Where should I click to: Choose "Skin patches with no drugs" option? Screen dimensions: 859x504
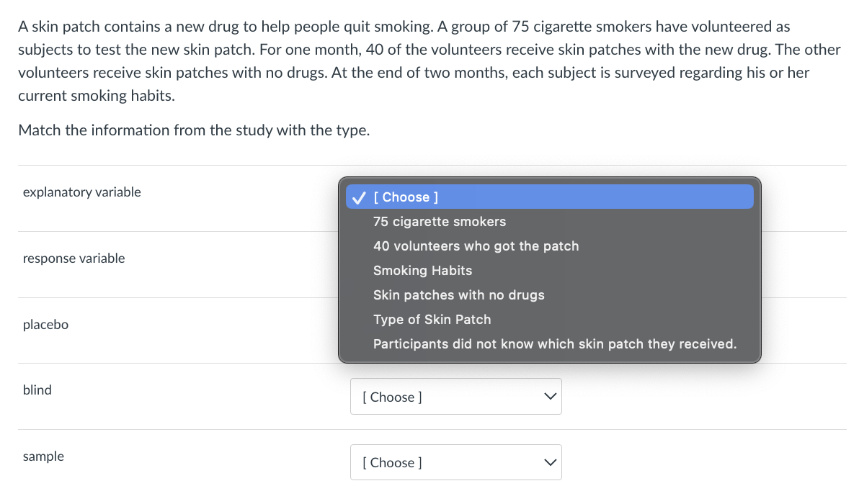458,295
